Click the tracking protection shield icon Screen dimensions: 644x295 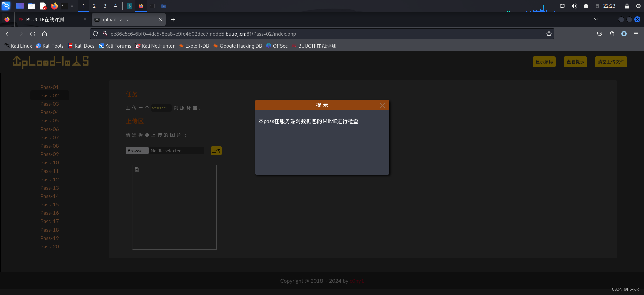[x=95, y=34]
